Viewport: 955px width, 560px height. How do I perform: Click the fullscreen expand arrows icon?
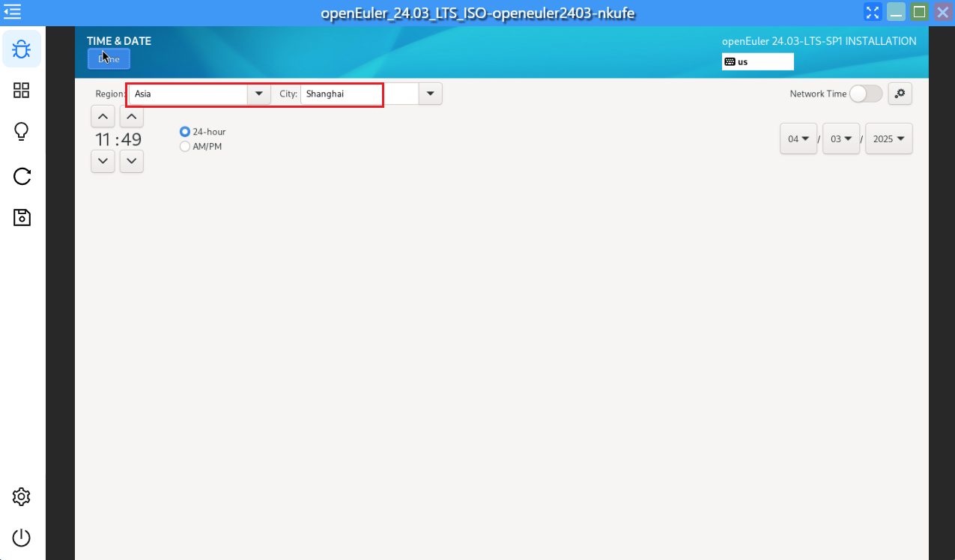point(872,12)
